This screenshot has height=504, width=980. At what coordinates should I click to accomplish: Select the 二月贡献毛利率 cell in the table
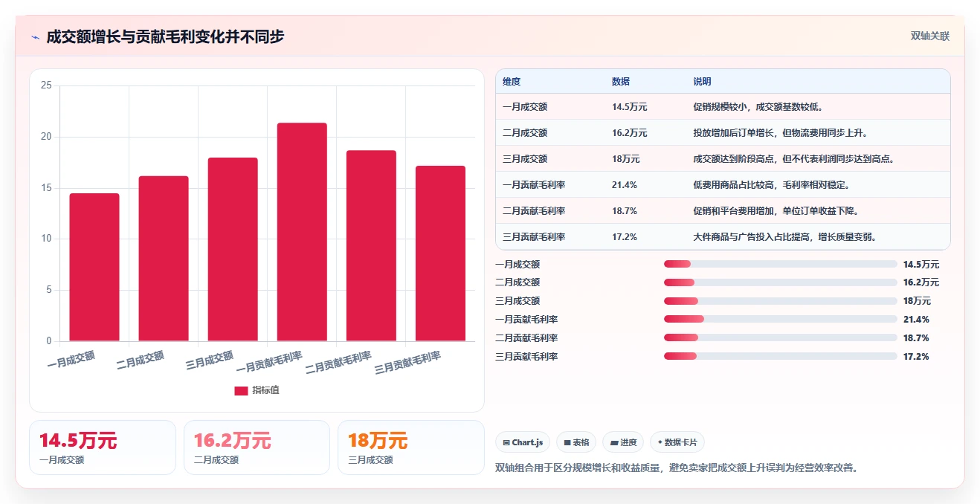click(x=534, y=211)
